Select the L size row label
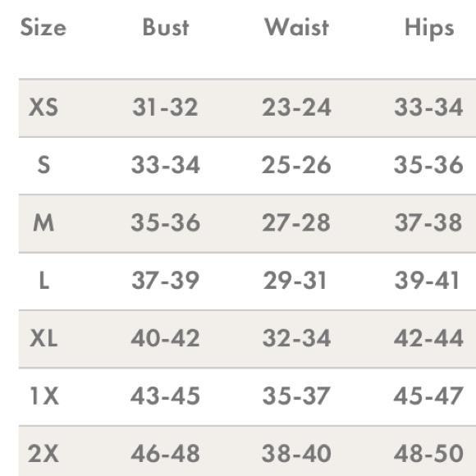476x476 pixels. [44, 281]
